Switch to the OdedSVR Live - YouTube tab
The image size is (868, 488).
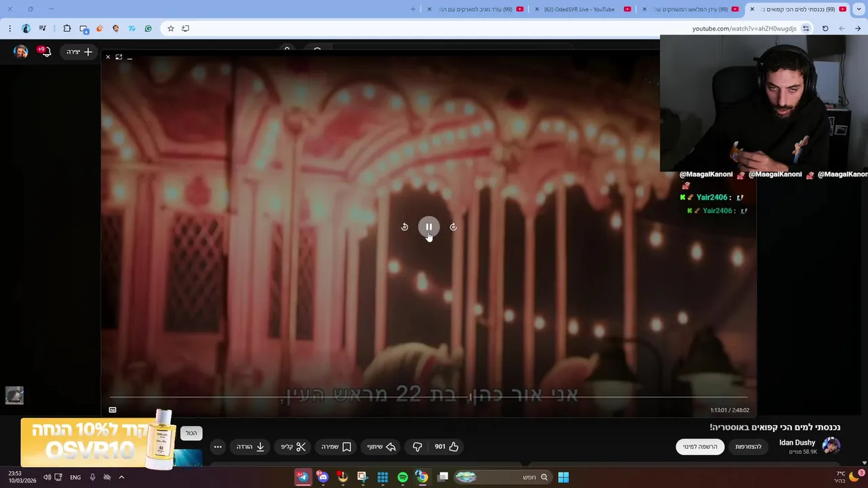point(583,9)
